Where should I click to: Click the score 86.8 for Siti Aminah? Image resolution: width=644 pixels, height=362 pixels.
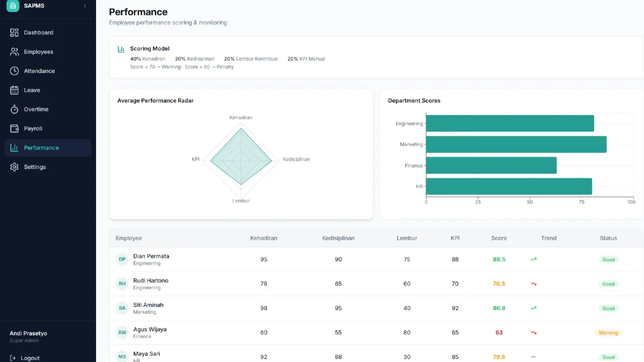coord(499,308)
